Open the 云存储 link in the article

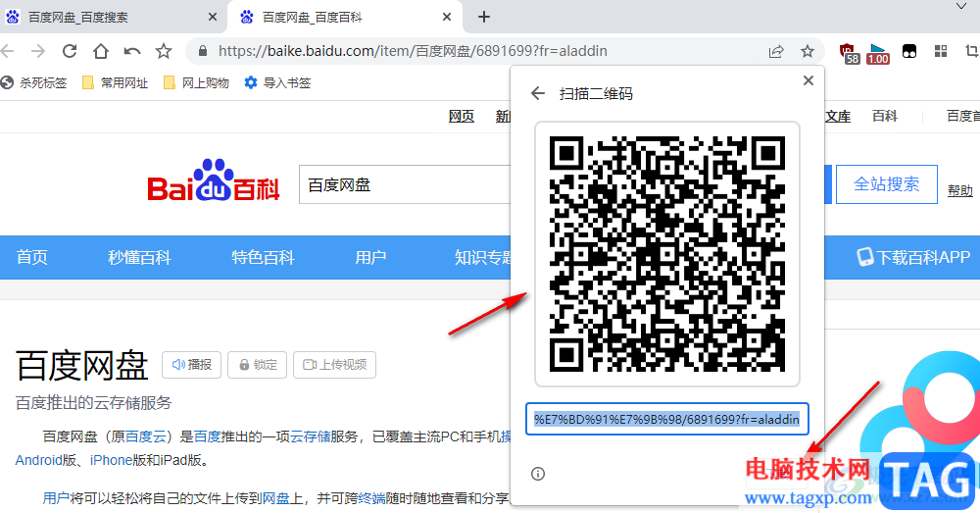coord(310,436)
